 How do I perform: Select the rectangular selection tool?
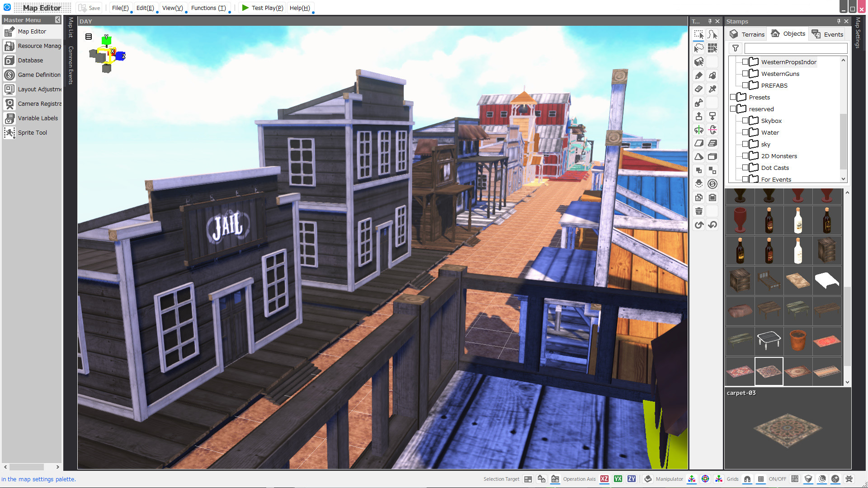click(x=698, y=34)
